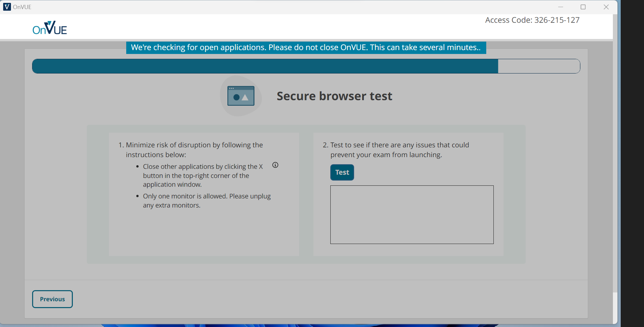This screenshot has width=644, height=327.
Task: Click the Secure browser test heading
Action: (x=334, y=96)
